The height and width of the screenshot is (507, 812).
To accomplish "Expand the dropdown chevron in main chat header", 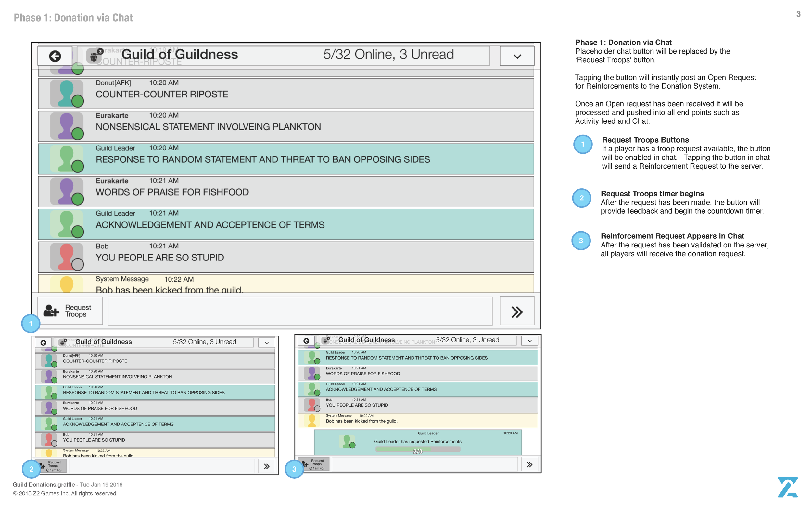I will click(x=517, y=56).
